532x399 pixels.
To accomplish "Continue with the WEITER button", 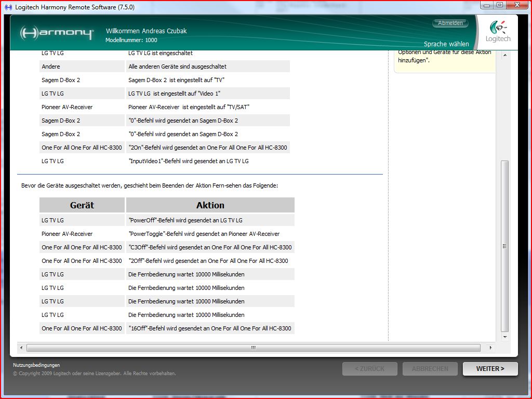I will tap(490, 369).
